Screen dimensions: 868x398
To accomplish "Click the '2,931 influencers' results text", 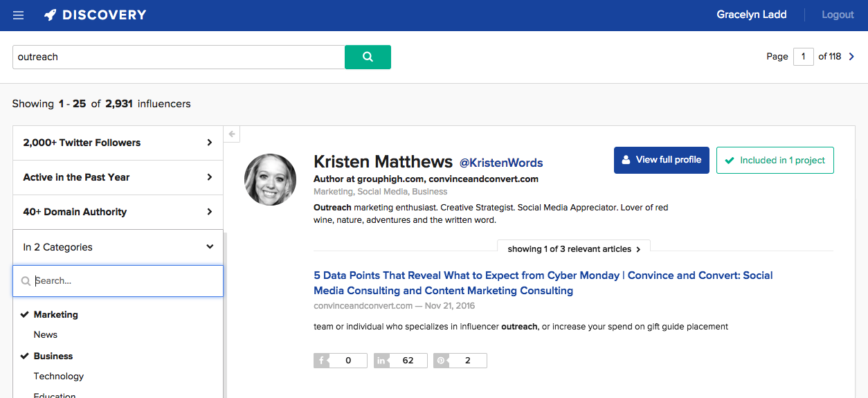I will tap(148, 104).
